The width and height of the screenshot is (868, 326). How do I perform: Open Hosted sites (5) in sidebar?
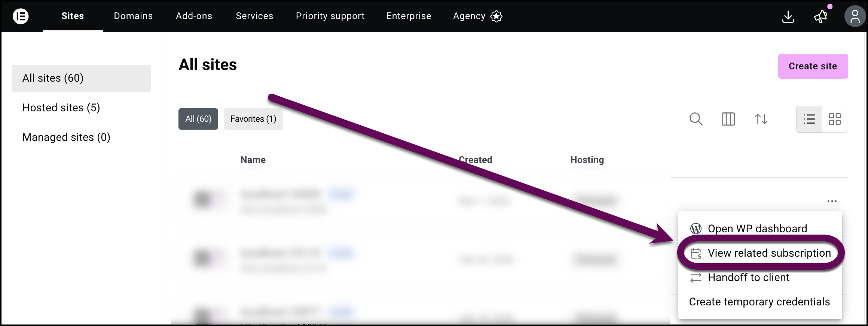61,108
